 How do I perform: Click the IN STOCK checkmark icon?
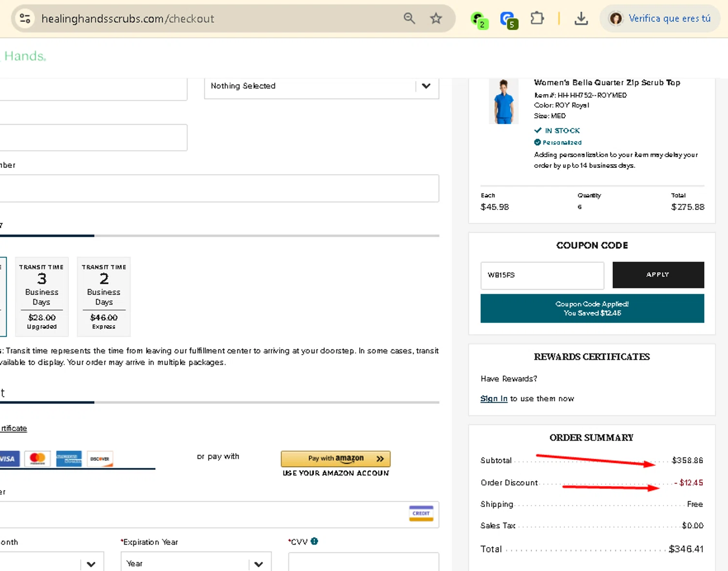(x=538, y=130)
